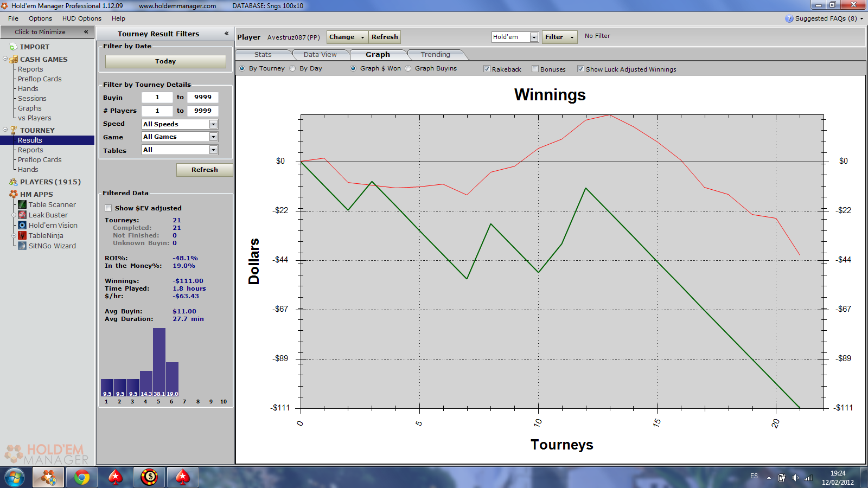Click Buyin minimum input field
This screenshot has width=868, height=488.
157,98
